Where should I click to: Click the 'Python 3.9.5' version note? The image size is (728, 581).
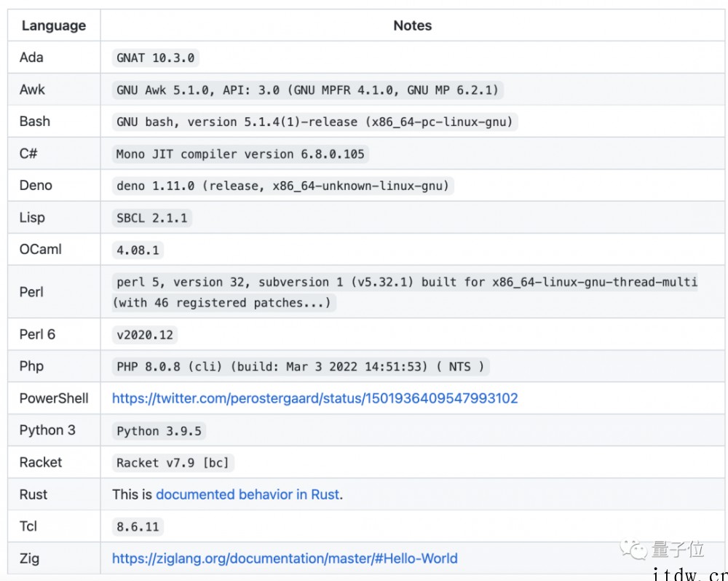pos(159,431)
